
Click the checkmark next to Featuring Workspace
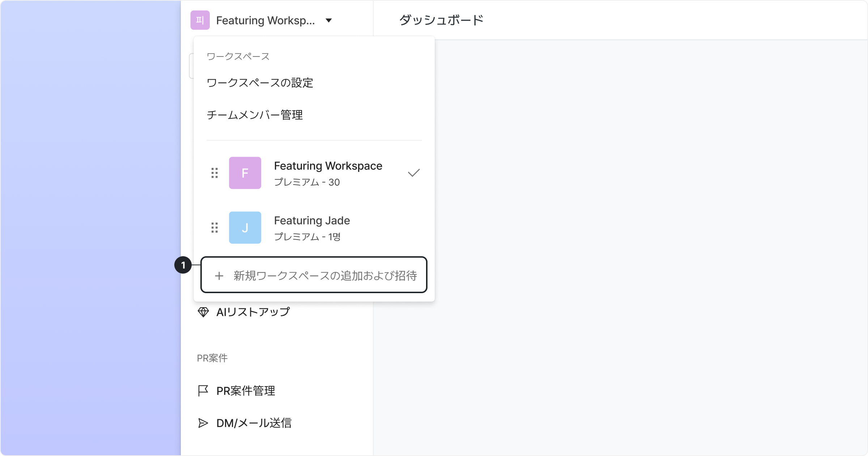(x=414, y=173)
